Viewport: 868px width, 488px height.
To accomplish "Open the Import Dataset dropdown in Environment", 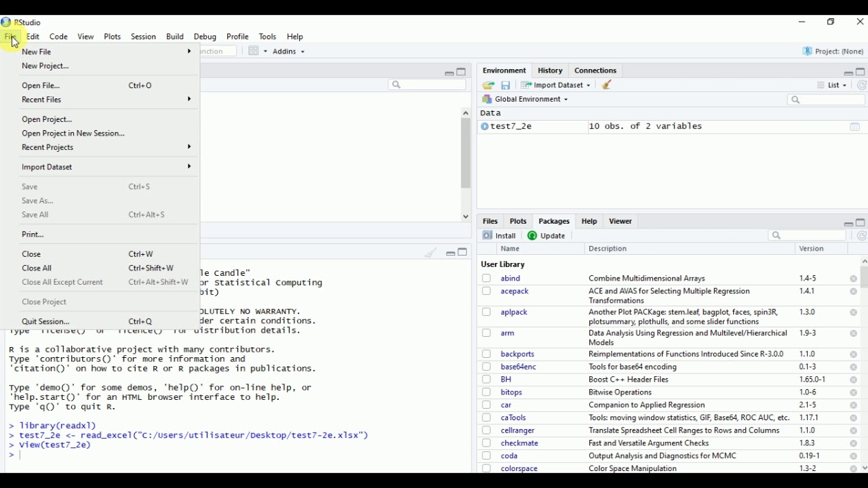I will click(x=555, y=86).
